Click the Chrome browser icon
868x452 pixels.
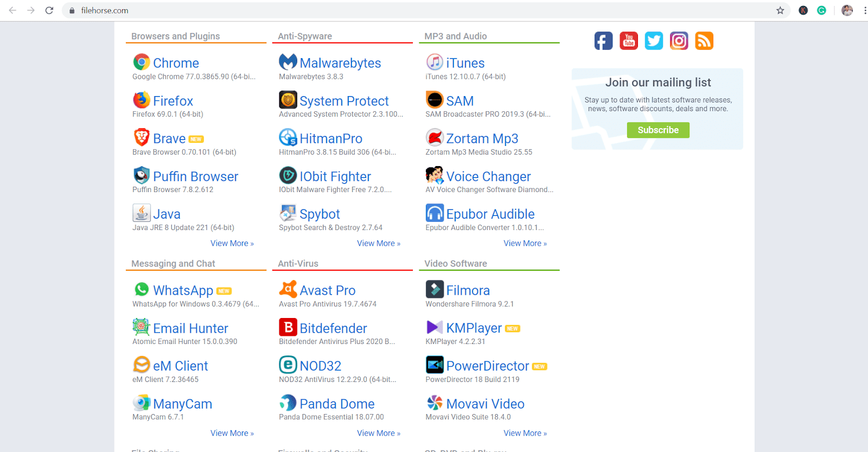click(x=142, y=62)
